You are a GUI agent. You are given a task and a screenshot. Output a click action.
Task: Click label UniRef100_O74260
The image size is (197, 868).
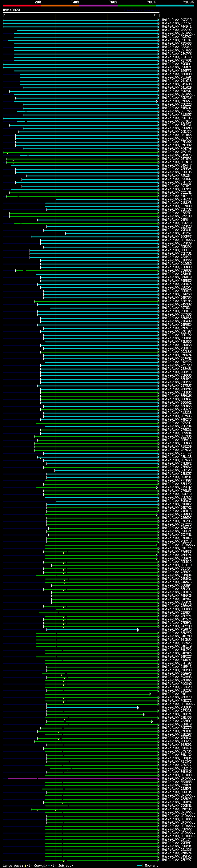(x=177, y=294)
